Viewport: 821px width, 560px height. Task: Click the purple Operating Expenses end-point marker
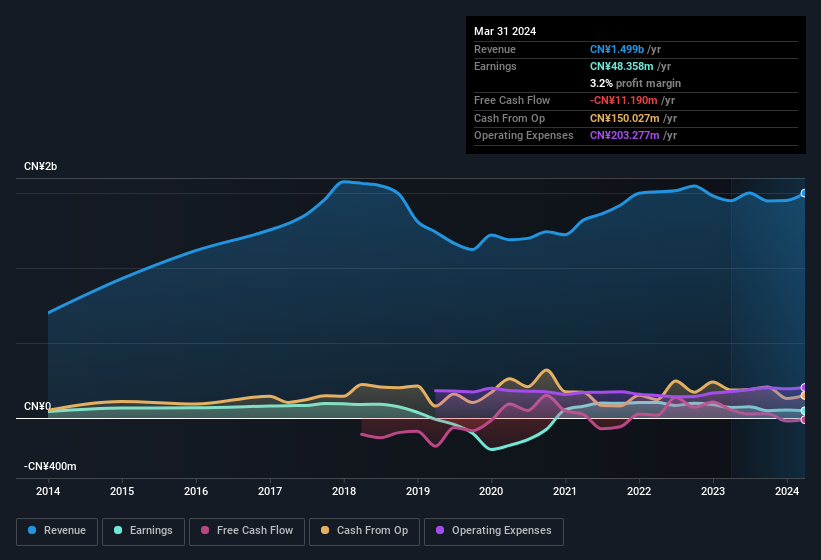804,387
